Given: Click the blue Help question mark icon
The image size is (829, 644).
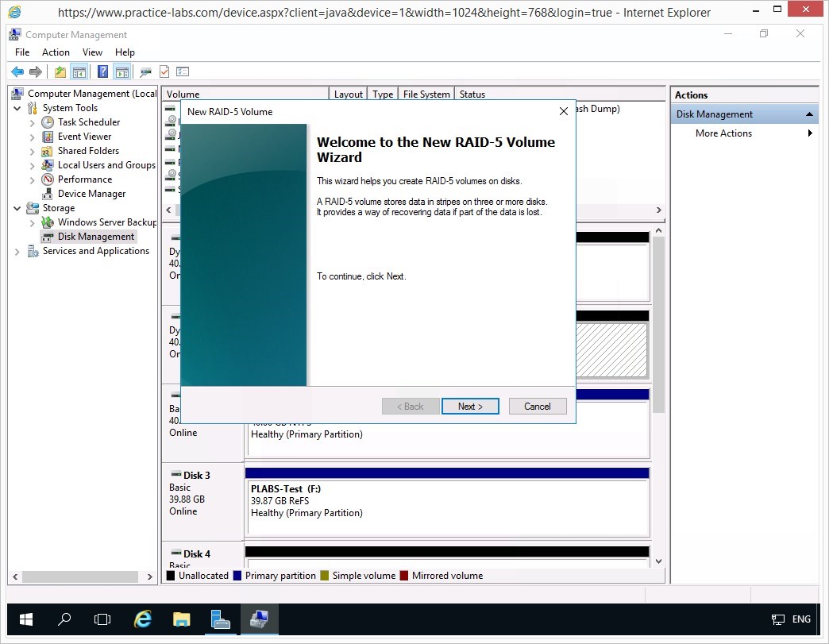Looking at the screenshot, I should pos(102,72).
